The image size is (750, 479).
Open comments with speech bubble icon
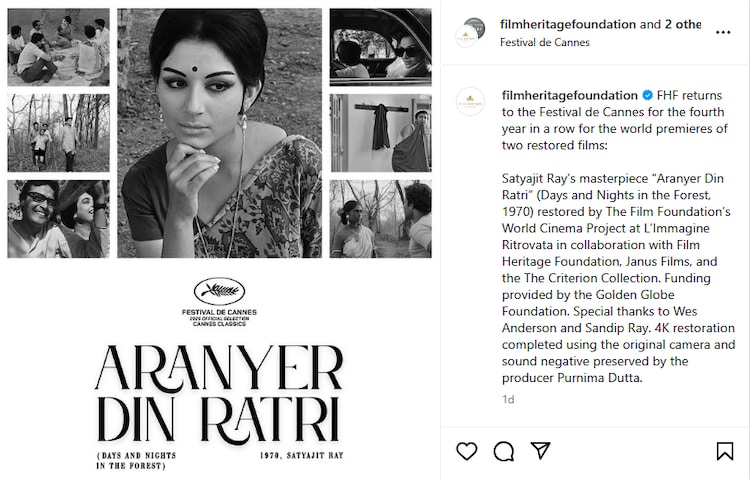504,451
